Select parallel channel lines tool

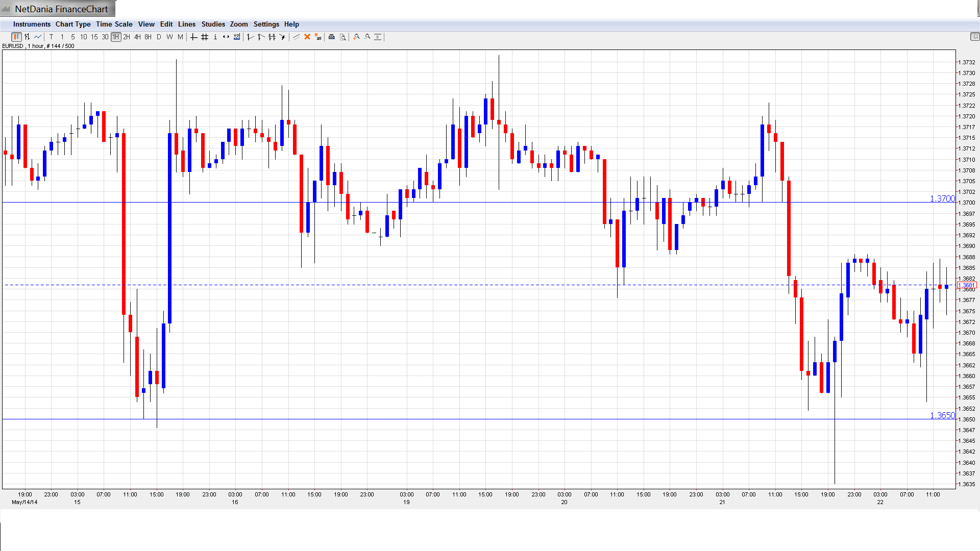point(272,37)
